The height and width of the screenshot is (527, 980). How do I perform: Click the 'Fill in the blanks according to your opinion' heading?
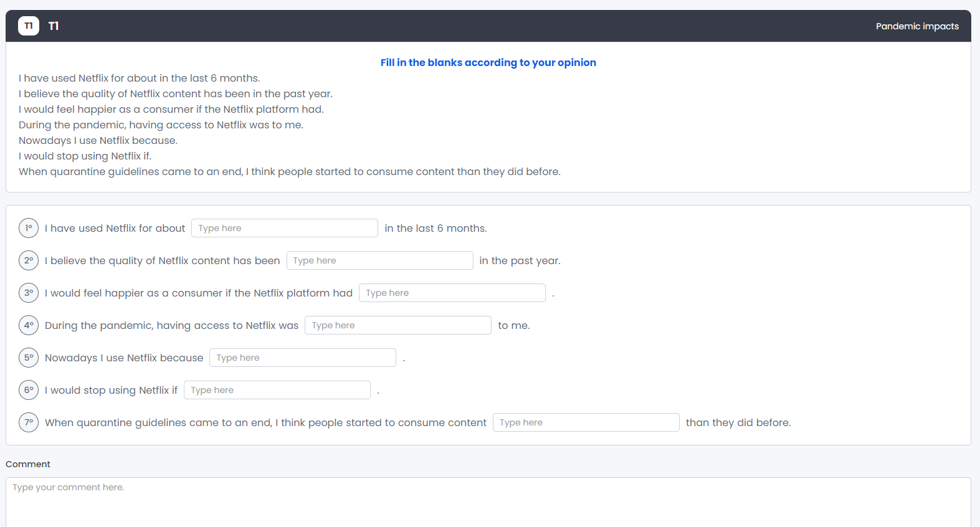(x=488, y=62)
